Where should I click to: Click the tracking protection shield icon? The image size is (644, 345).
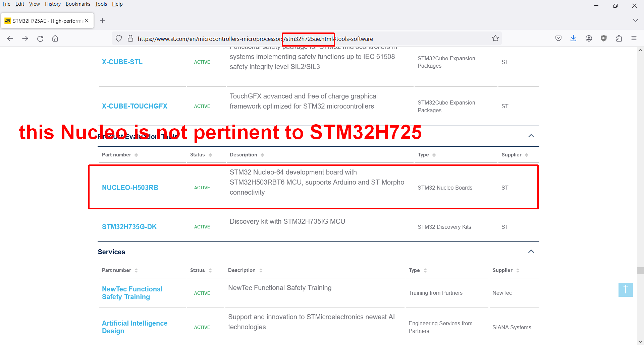coord(119,38)
